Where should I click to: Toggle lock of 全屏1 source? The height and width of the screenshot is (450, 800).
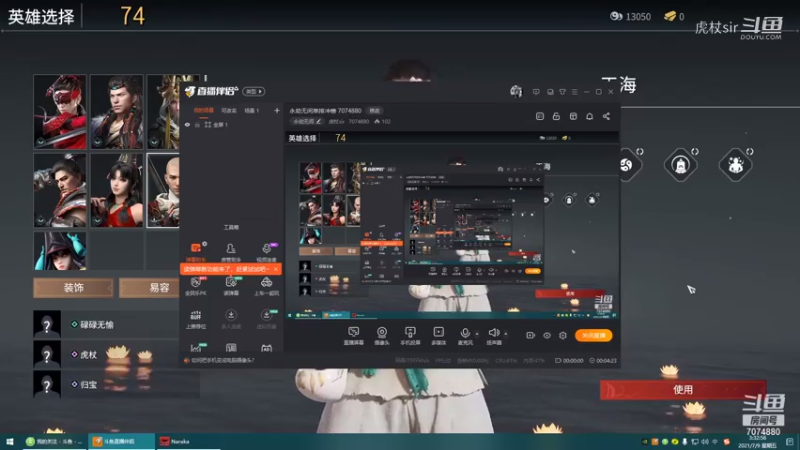coord(197,125)
